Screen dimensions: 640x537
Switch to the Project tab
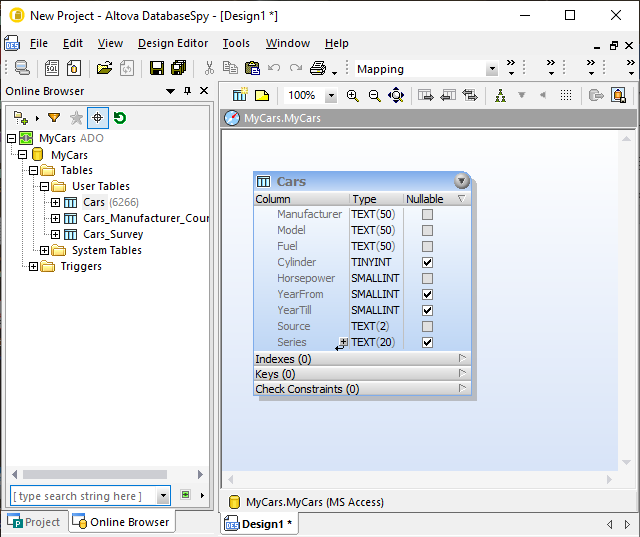tap(36, 522)
